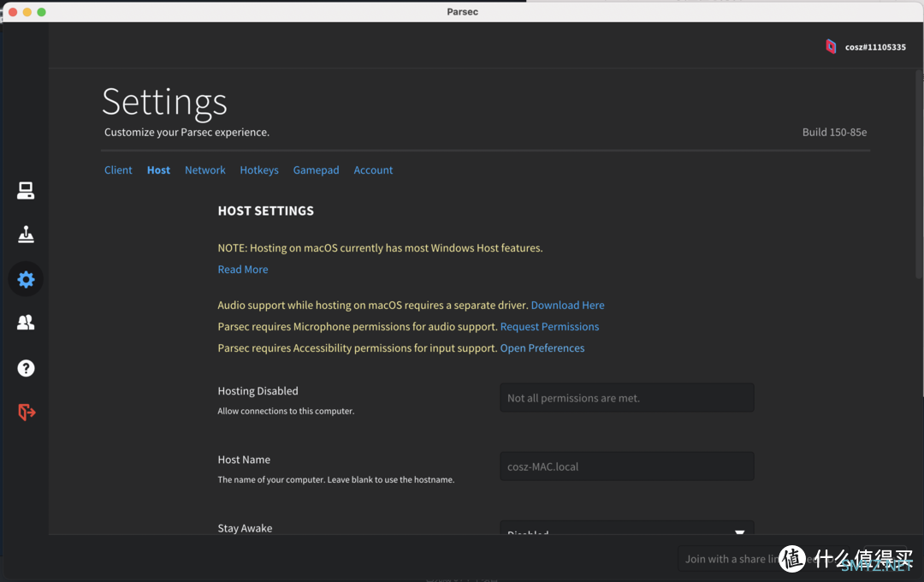Click the 'Hosting Disabled' label

(x=258, y=391)
